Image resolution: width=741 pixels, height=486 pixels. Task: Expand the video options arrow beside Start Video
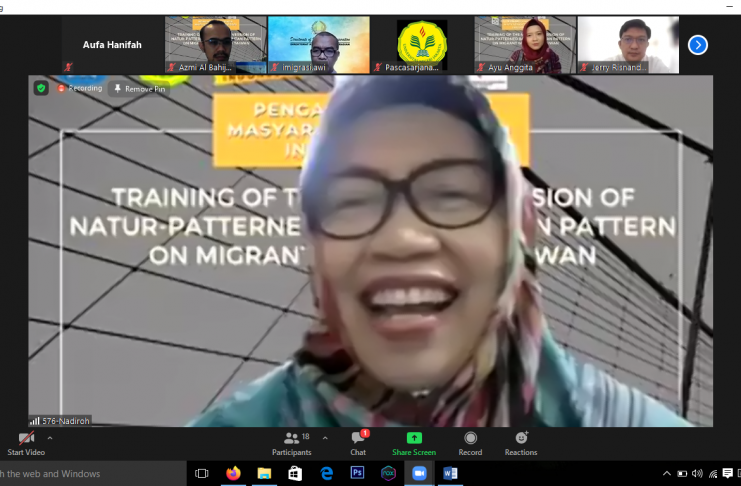[x=50, y=438]
